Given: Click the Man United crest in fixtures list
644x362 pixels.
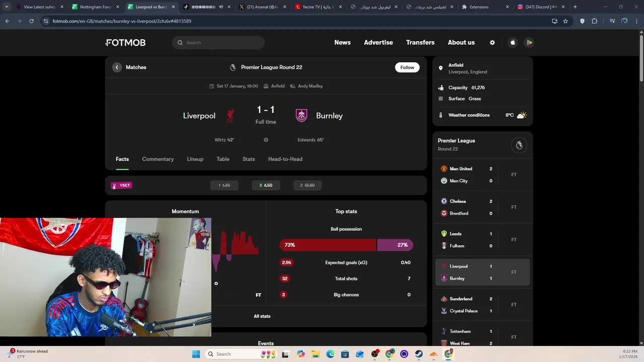Looking at the screenshot, I should pyautogui.click(x=444, y=169).
